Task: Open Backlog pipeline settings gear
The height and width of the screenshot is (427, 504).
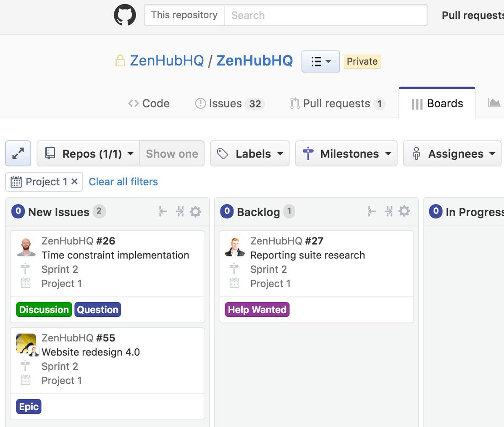Action: [404, 211]
